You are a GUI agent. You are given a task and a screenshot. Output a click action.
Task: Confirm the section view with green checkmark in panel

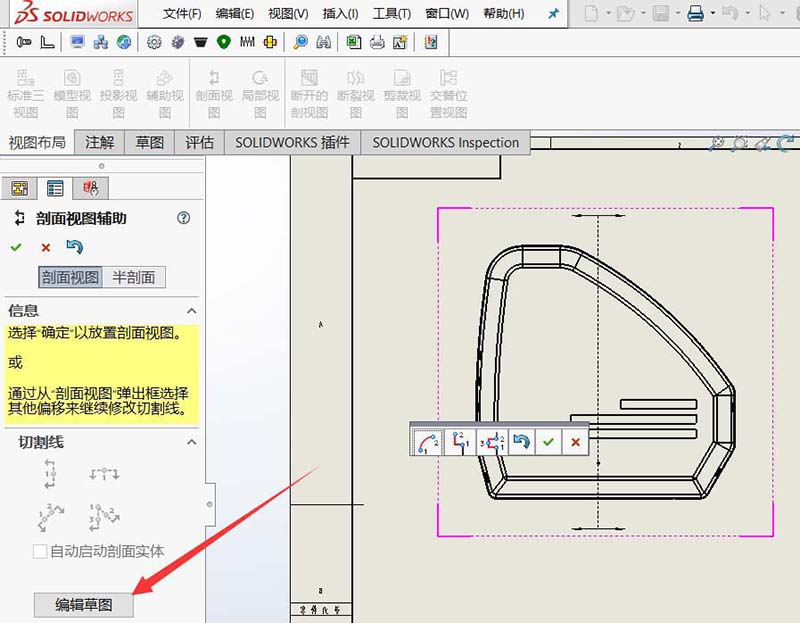[x=16, y=247]
